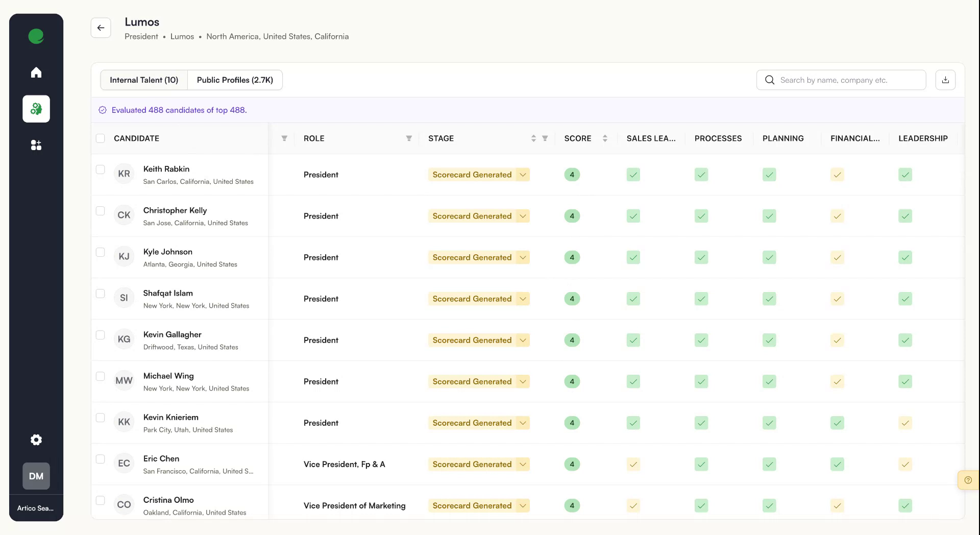980x535 pixels.
Task: Click inside the search by name field
Action: coord(842,80)
